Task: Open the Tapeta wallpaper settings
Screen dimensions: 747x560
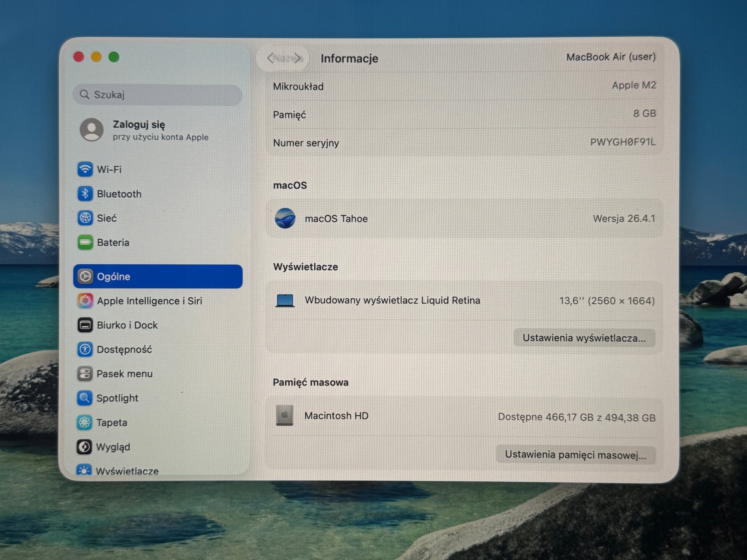Action: point(158,422)
